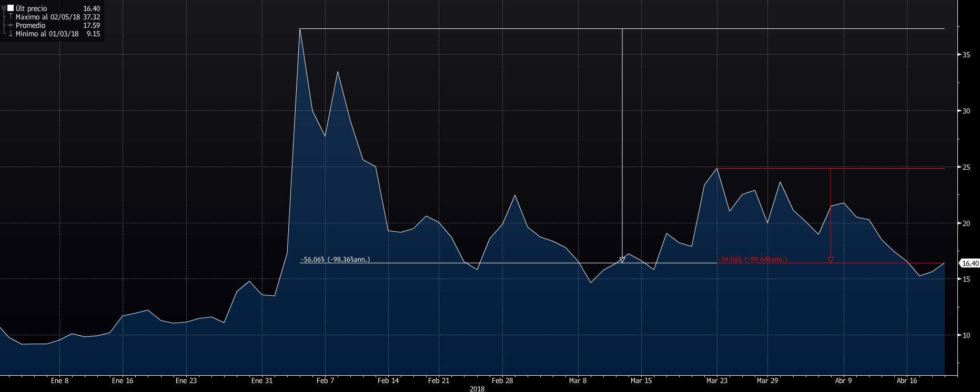Screen dimensions: 980x392
Task: Click the 'Ene 31' date label
Action: (262, 380)
